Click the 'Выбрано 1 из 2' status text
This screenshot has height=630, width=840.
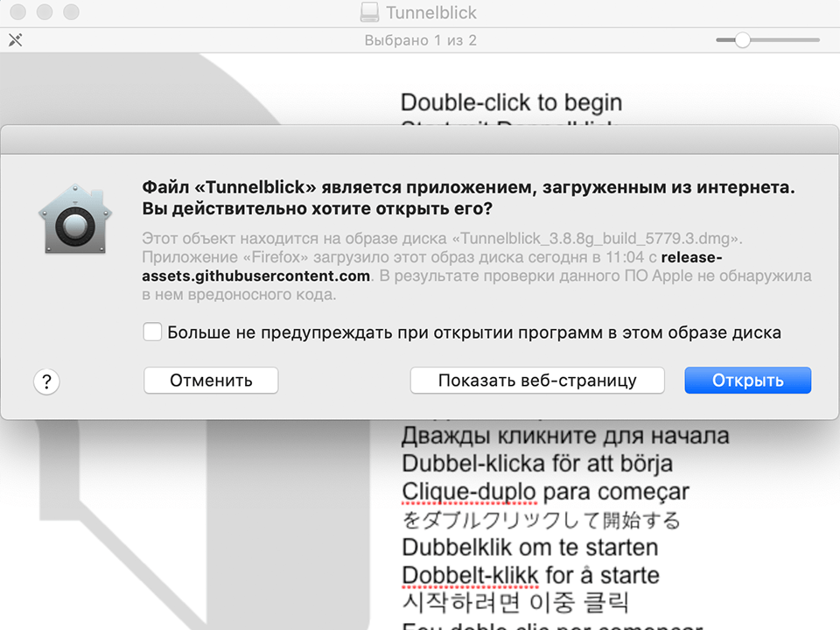coord(420,39)
